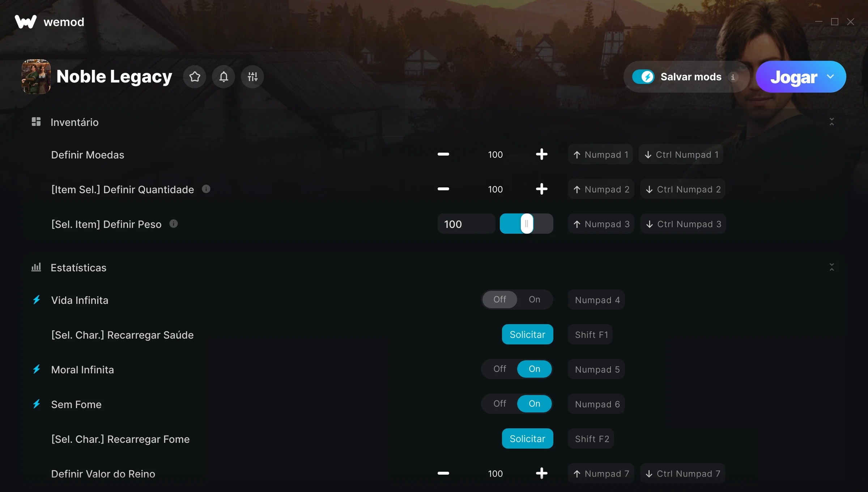Increase Definir Moedas with the plus icon
Image resolution: width=868 pixels, height=492 pixels.
[541, 154]
